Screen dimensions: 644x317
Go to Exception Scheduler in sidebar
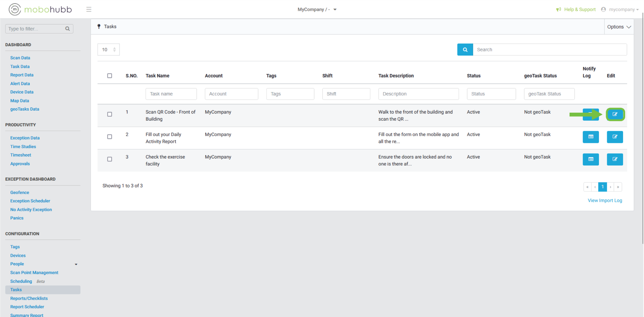pos(30,201)
